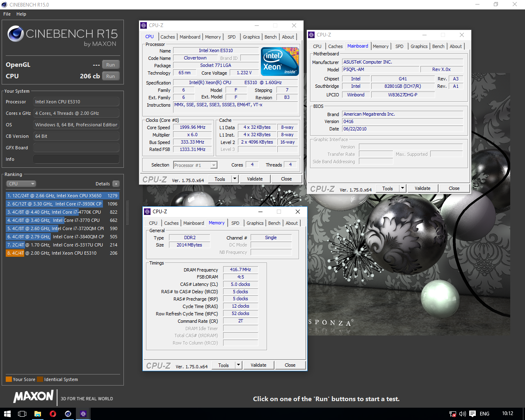The height and width of the screenshot is (420, 525).
Task: Click the Info input field in Your System
Action: coord(76,159)
